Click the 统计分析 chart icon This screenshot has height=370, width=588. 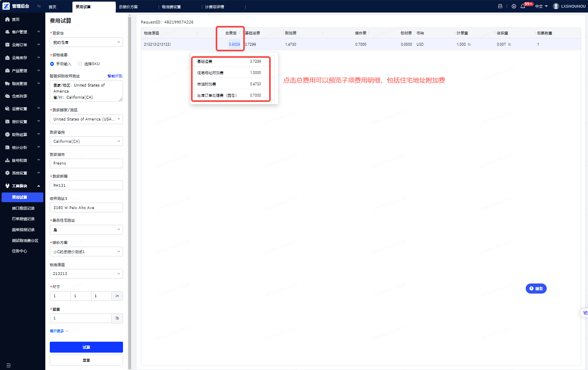click(x=7, y=148)
